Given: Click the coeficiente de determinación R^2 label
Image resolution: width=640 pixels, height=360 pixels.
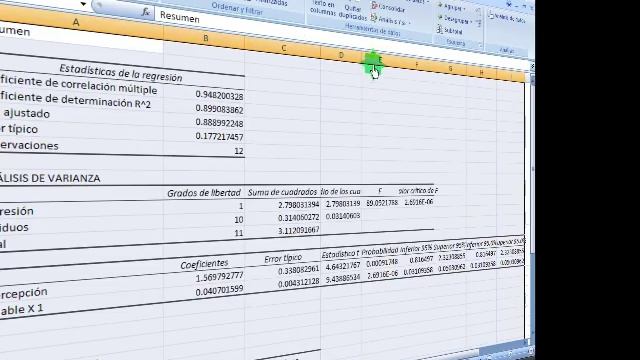Looking at the screenshot, I should [76, 100].
